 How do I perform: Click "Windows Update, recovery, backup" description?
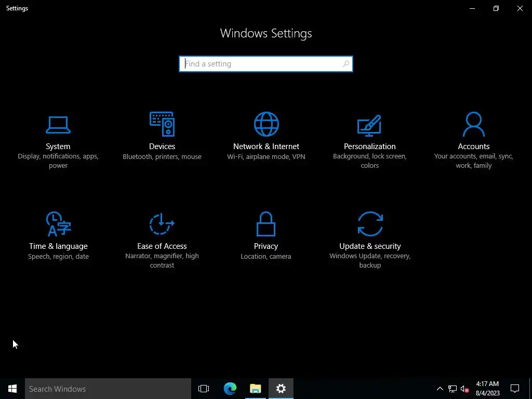pos(370,261)
